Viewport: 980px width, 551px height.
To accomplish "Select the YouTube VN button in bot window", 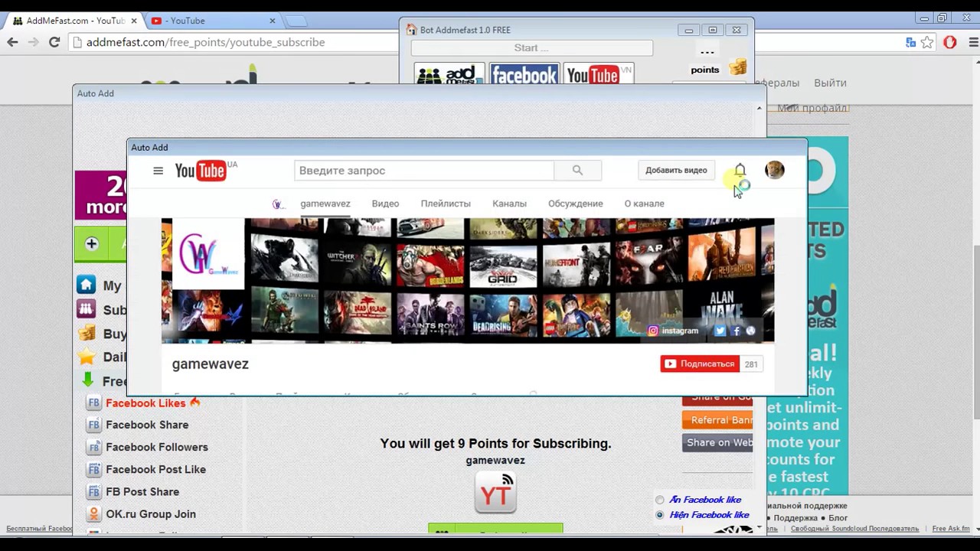I will click(598, 75).
